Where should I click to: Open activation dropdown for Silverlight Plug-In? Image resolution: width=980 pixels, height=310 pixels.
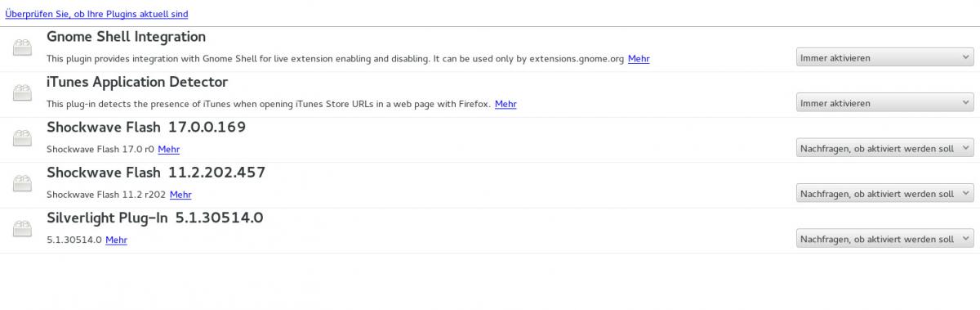tap(884, 239)
